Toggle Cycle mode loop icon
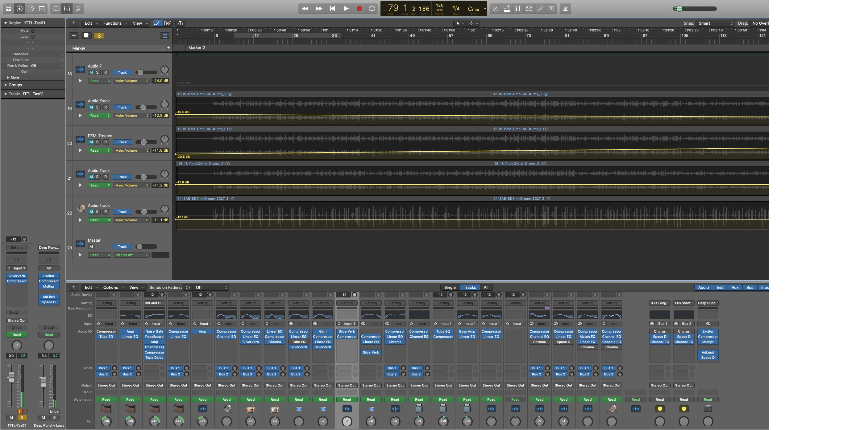This screenshot has width=868, height=430. [x=372, y=9]
